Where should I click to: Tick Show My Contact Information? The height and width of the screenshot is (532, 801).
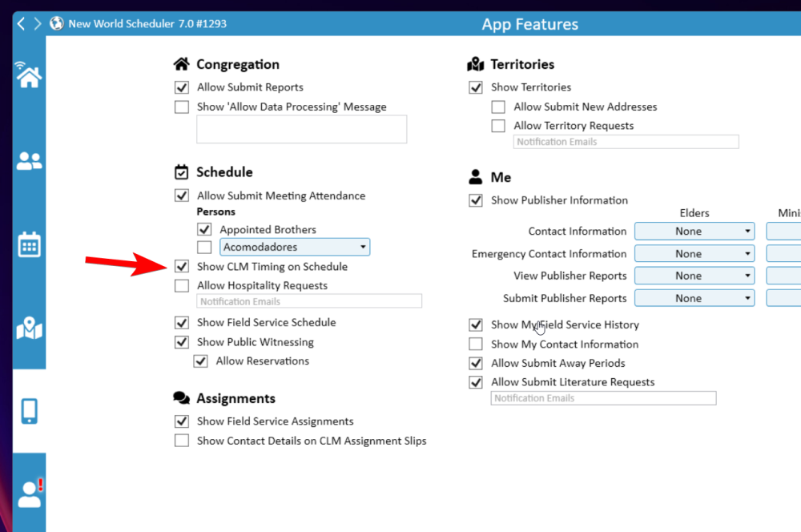(476, 345)
